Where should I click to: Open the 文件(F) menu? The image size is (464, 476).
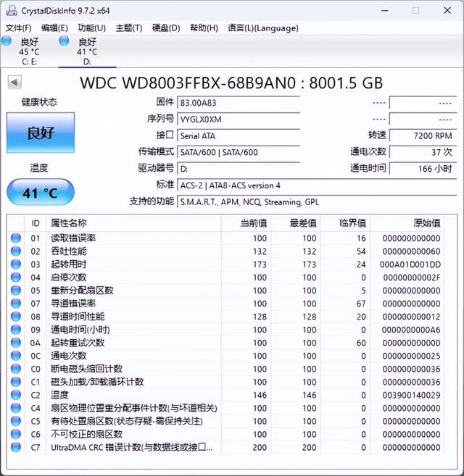point(19,28)
